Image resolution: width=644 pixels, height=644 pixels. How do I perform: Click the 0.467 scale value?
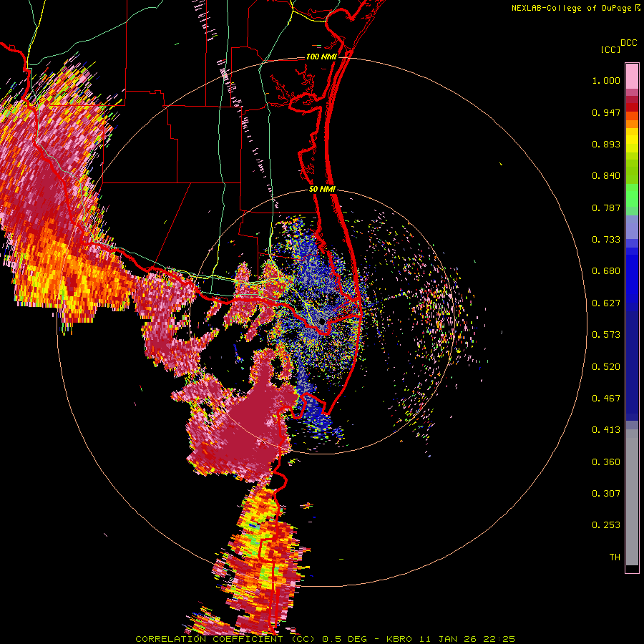tap(606, 399)
